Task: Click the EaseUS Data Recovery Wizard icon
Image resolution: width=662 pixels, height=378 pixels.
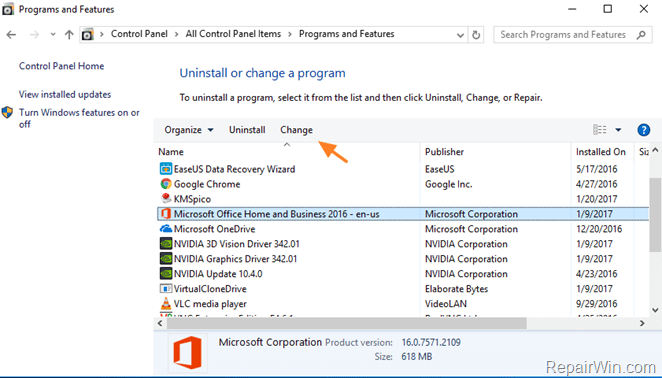Action: coord(166,169)
